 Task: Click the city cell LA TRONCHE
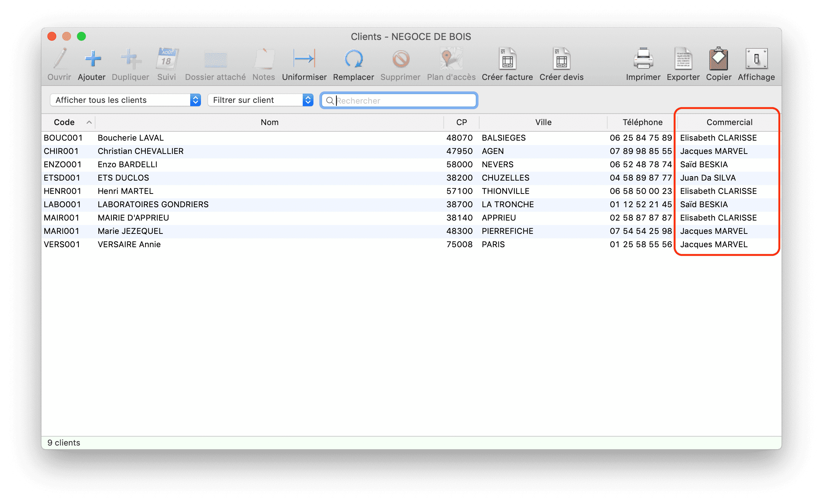[x=508, y=204]
